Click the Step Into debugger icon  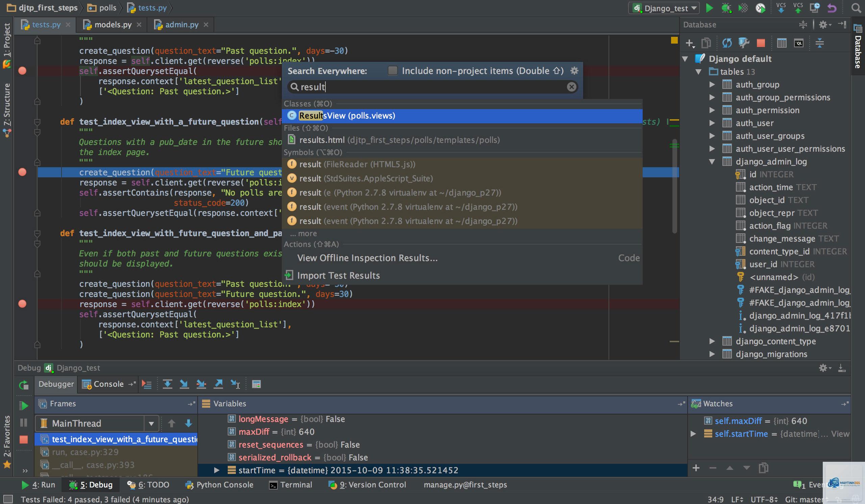pyautogui.click(x=184, y=384)
